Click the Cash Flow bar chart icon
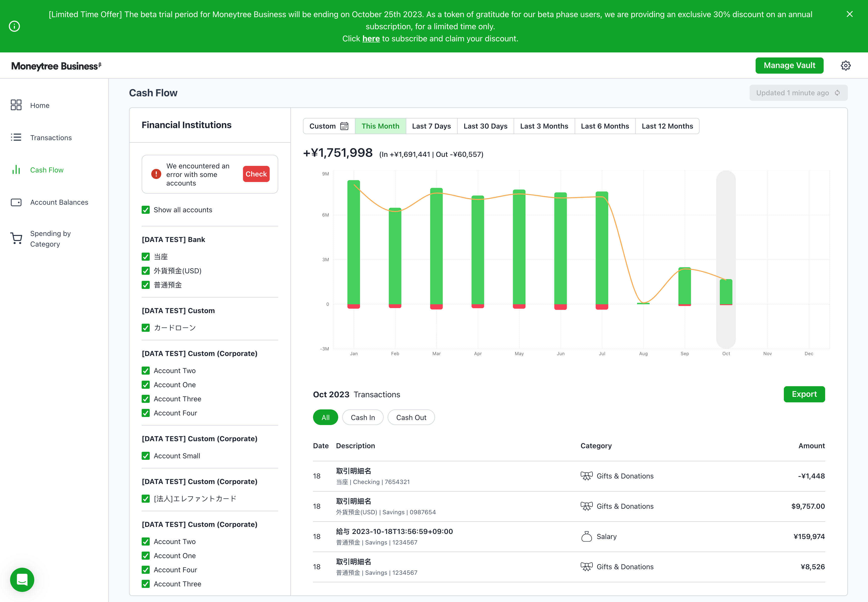The width and height of the screenshot is (868, 602). pos(16,170)
